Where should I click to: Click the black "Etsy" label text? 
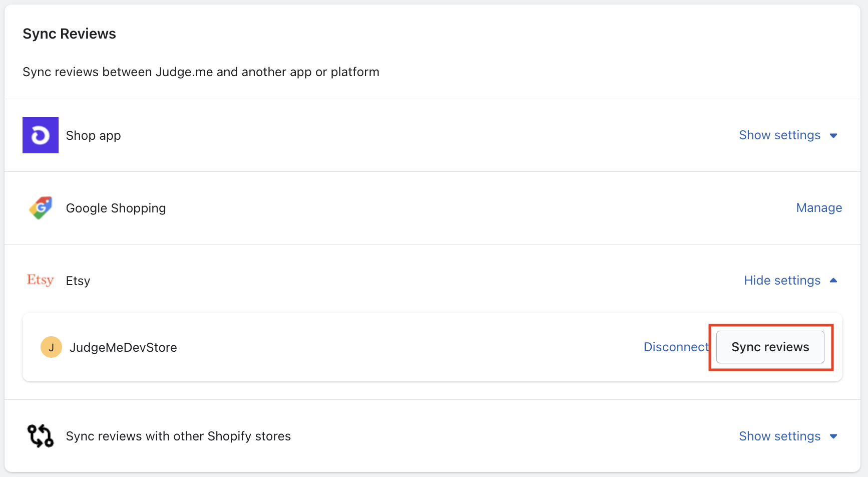pyautogui.click(x=78, y=281)
